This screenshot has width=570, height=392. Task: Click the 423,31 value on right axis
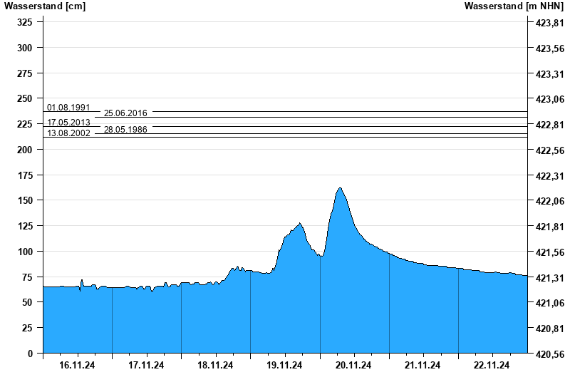click(550, 74)
